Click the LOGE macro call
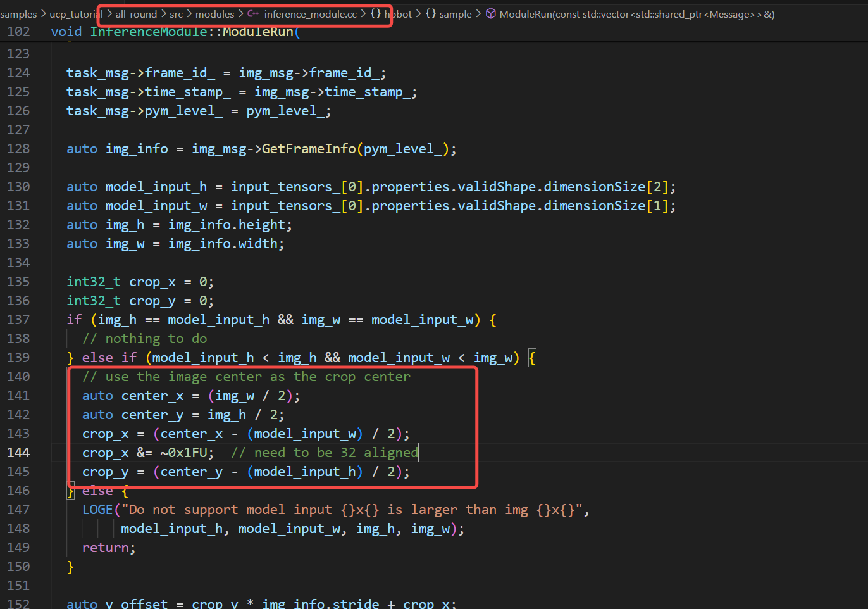Screen dimensions: 868x609 97,510
